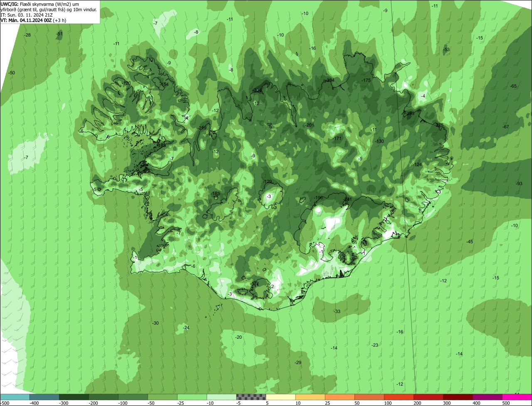
Task: Click the -175 value on the map
Action: [x=366, y=80]
